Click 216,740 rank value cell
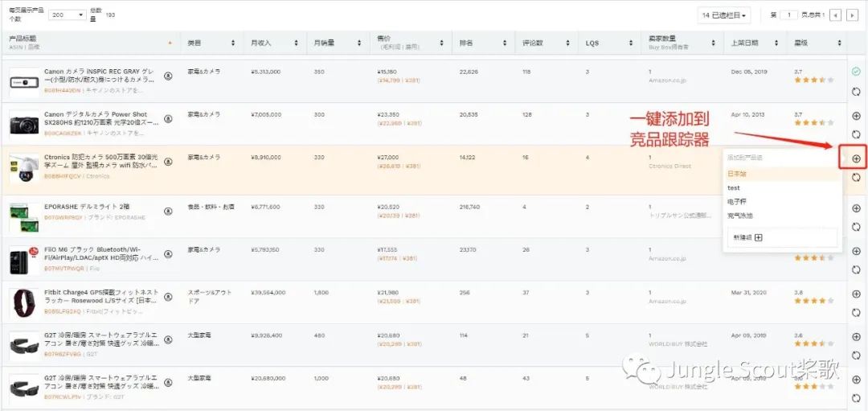Viewport: 868px width, 411px height. (x=469, y=207)
